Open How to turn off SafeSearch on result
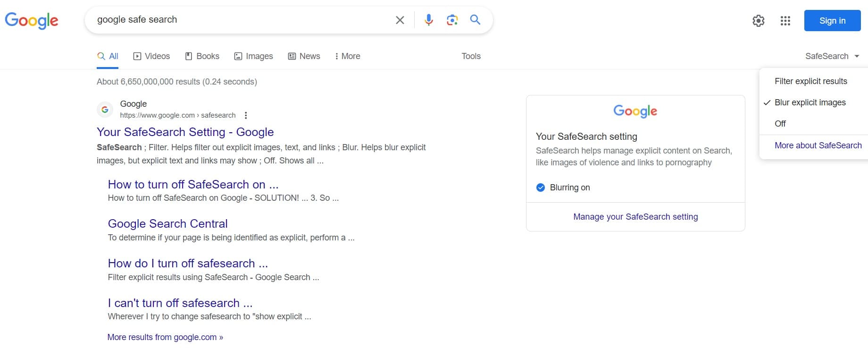 (x=193, y=184)
